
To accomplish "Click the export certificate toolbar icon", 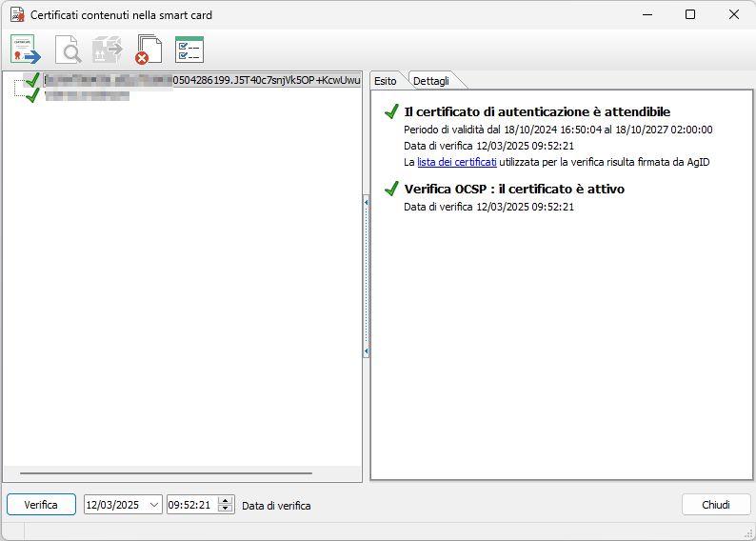I will pos(27,50).
